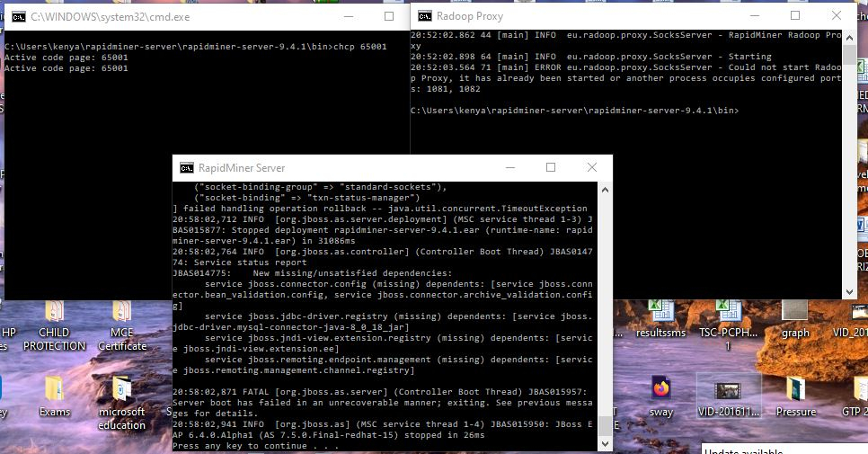Open the resultssms Excel file icon

pos(661,319)
